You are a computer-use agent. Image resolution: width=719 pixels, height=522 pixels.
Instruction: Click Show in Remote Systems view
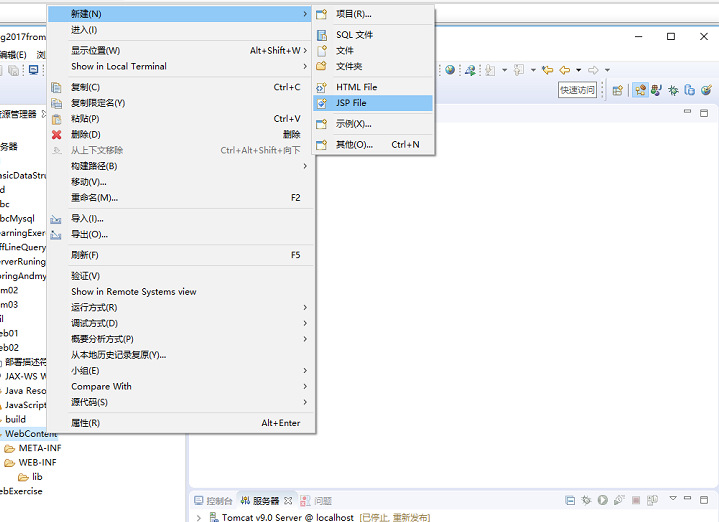coord(180,292)
